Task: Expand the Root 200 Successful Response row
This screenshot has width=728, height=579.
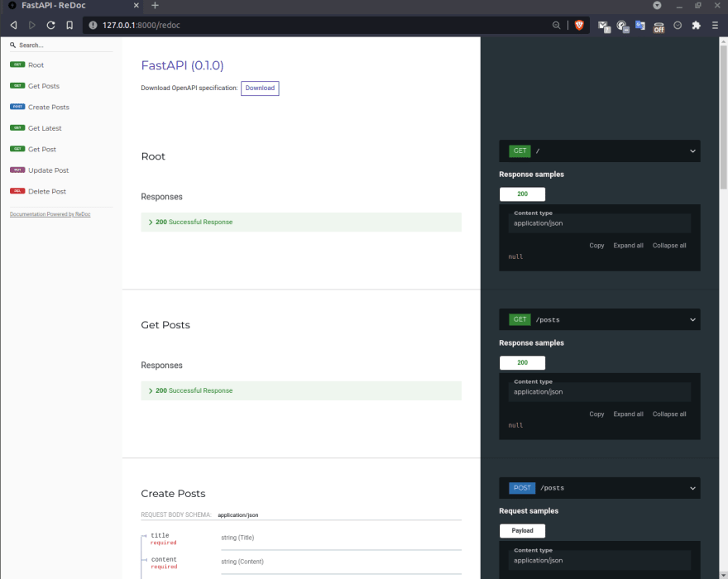Action: (x=301, y=222)
